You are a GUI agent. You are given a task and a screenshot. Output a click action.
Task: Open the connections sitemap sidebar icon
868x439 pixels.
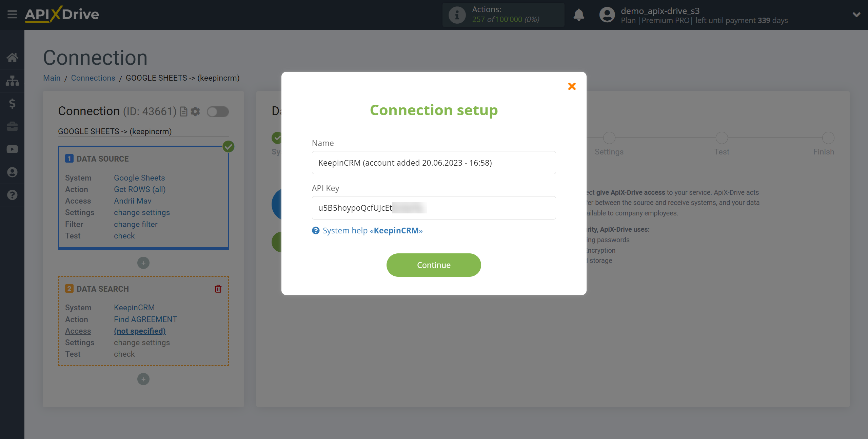(12, 81)
